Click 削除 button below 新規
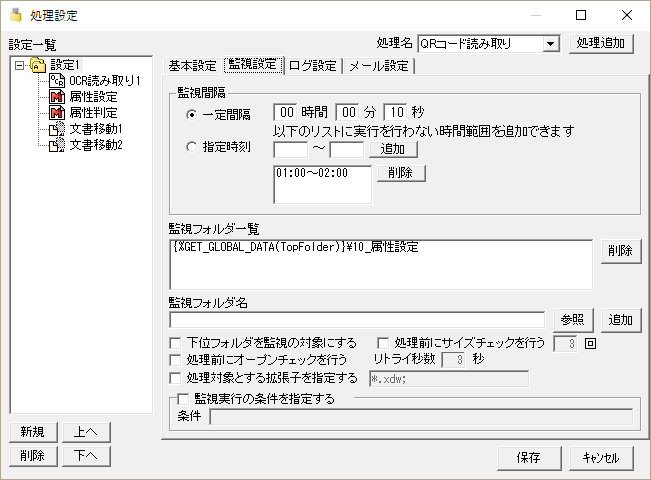The height and width of the screenshot is (480, 651). pos(33,456)
